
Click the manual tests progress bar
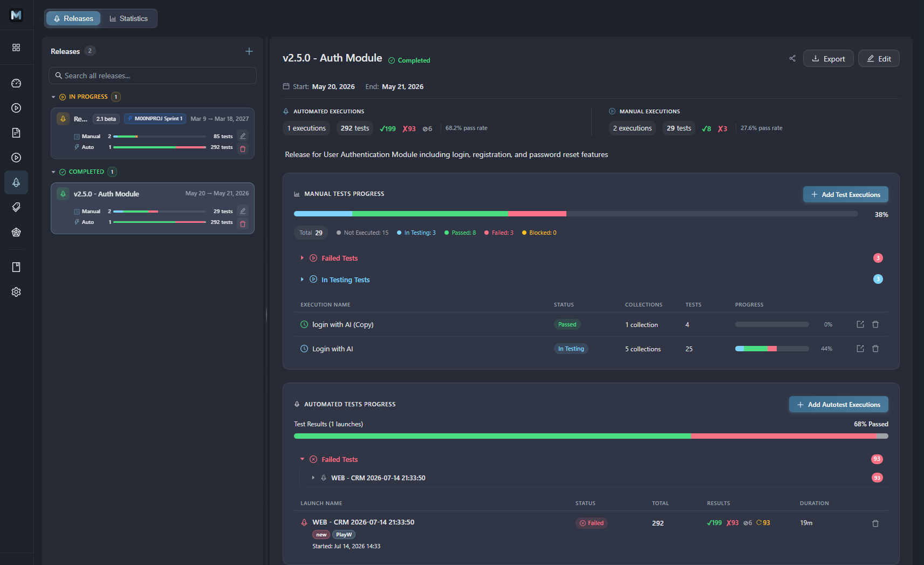(576, 214)
